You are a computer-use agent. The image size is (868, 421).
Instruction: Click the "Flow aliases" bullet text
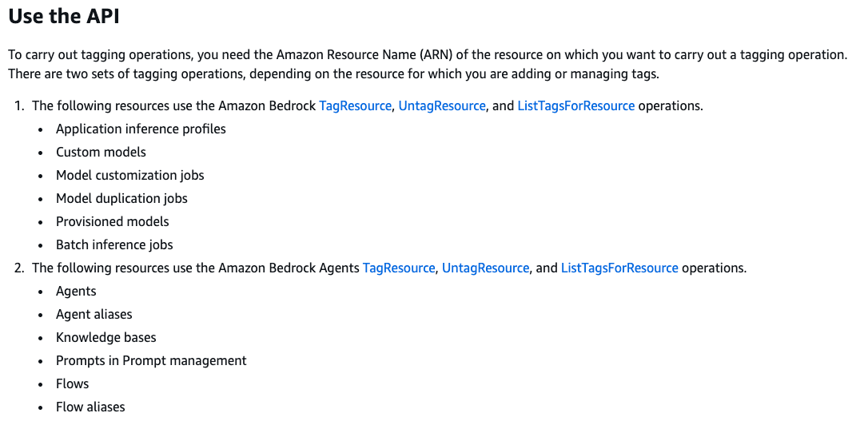(90, 407)
